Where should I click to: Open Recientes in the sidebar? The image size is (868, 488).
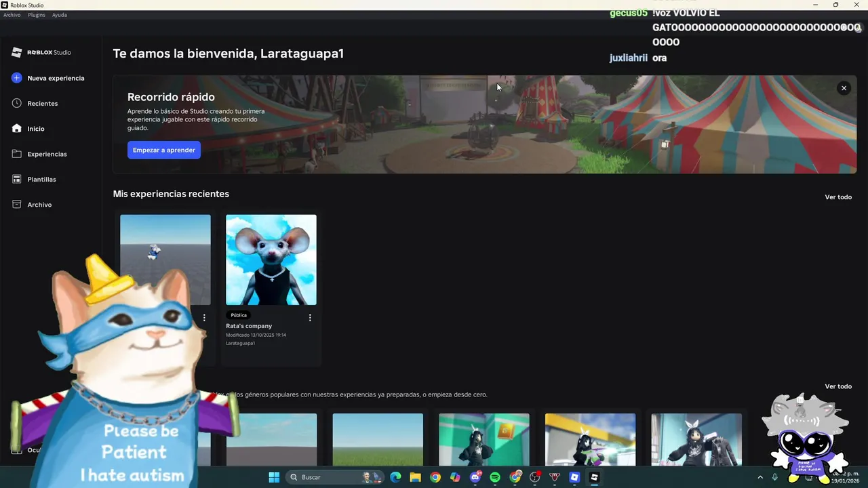tap(42, 103)
